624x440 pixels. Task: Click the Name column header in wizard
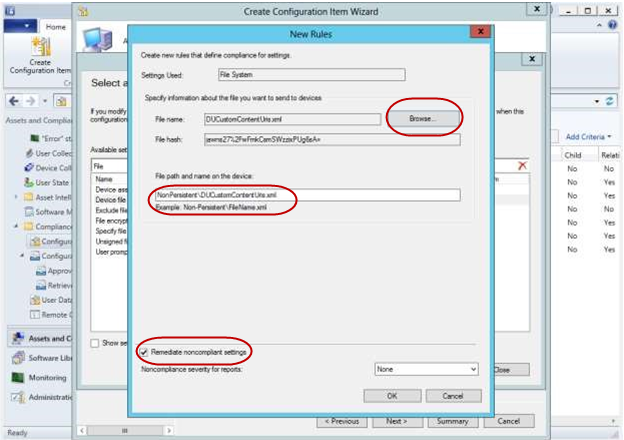104,179
